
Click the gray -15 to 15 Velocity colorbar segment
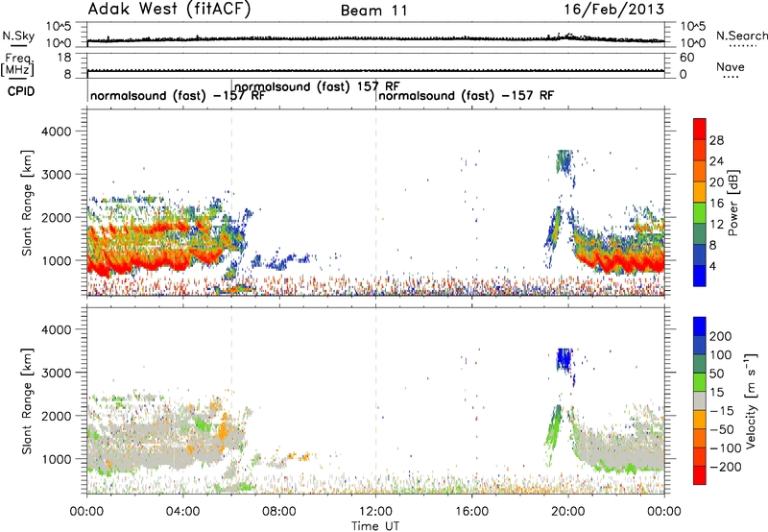[700, 400]
